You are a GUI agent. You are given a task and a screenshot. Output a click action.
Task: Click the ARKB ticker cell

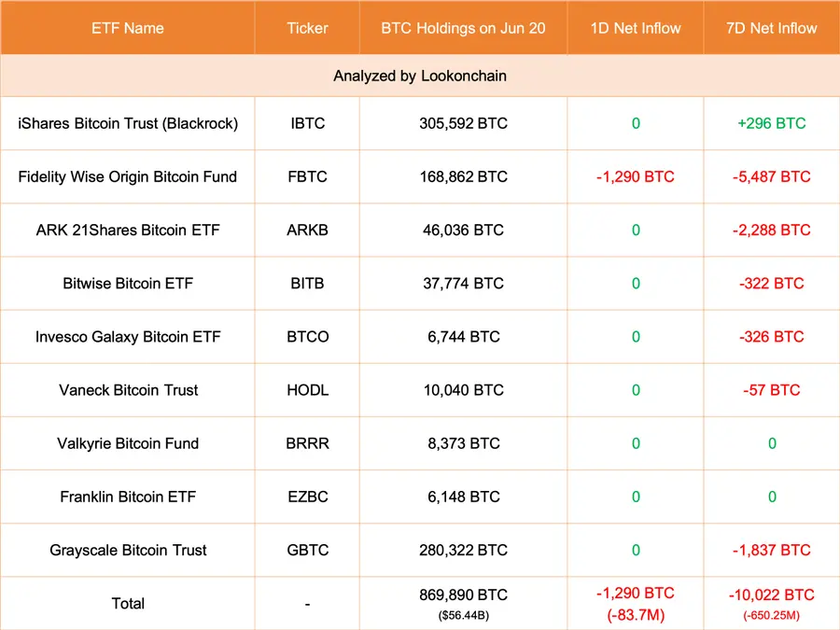[x=307, y=230]
